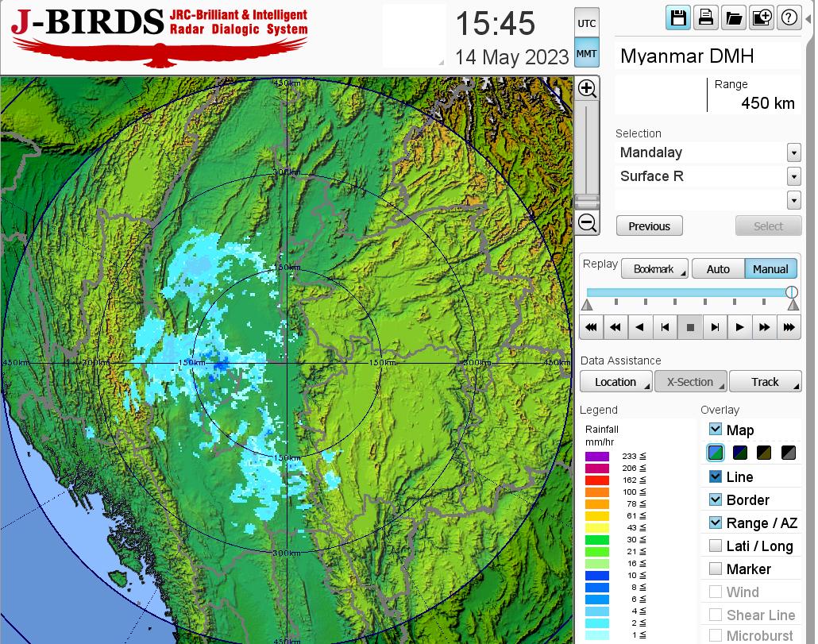Open help with the question mark icon

(x=789, y=18)
